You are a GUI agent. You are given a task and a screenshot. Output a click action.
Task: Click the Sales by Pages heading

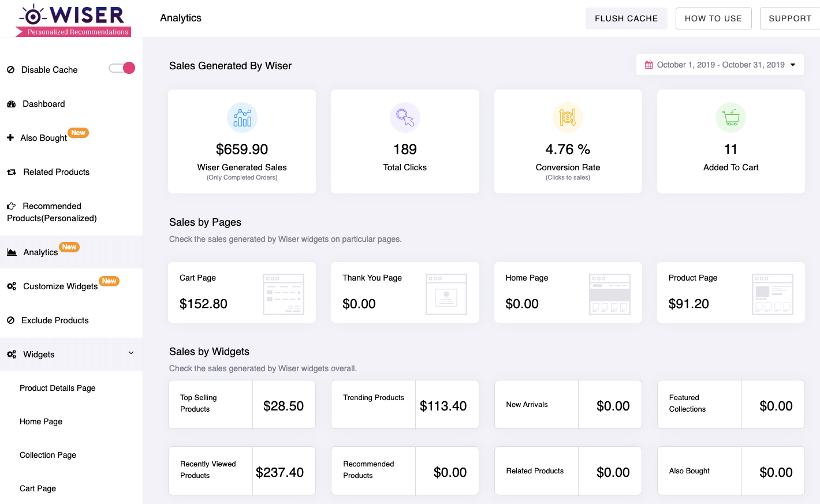click(205, 222)
